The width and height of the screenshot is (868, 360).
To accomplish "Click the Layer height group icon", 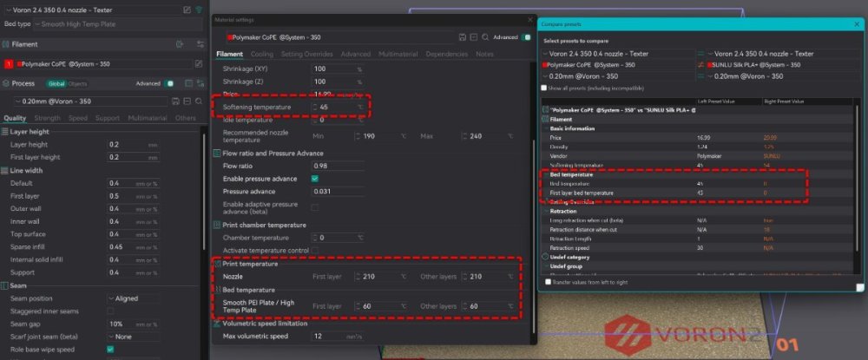I will tap(5, 132).
